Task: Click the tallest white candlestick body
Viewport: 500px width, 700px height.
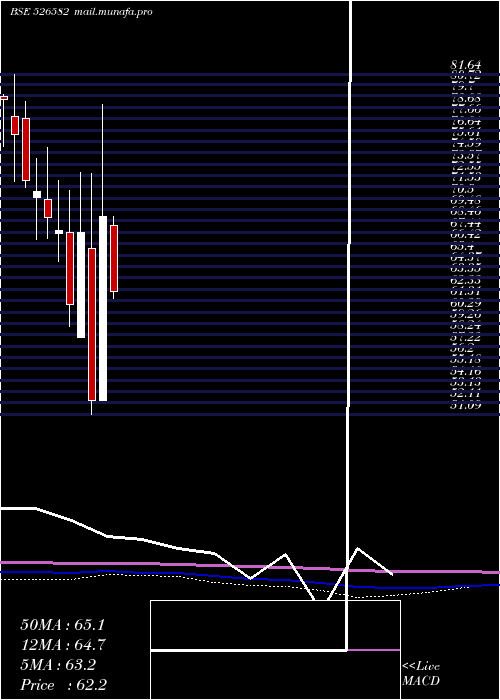Action: (x=103, y=308)
